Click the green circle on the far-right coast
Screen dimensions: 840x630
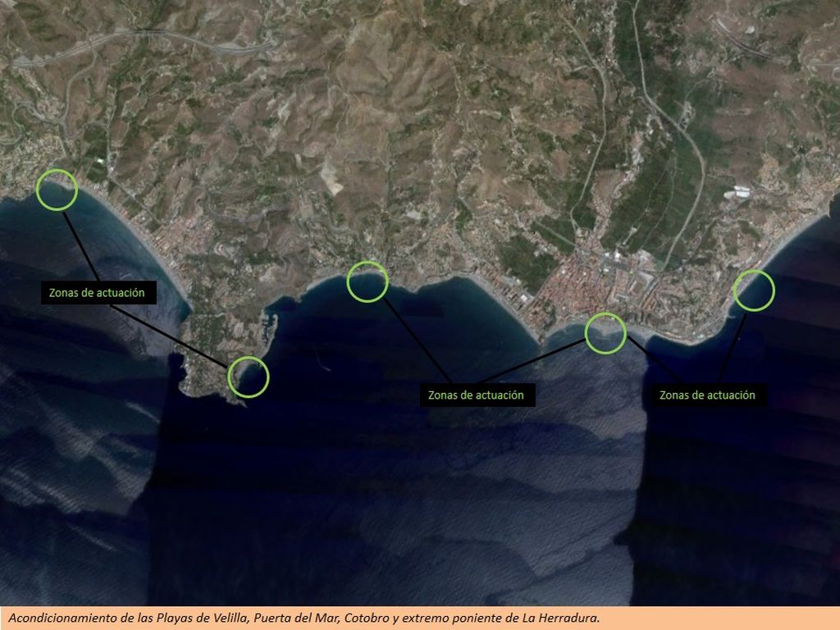pyautogui.click(x=753, y=290)
